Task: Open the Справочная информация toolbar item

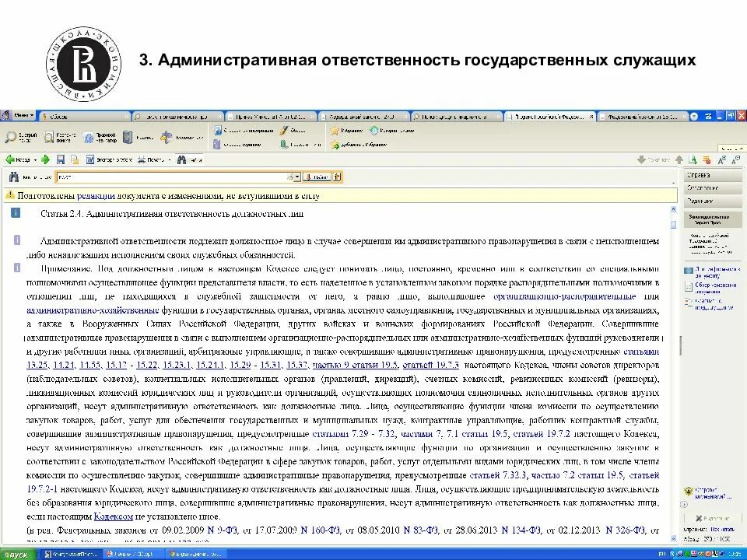Action: 244,130
